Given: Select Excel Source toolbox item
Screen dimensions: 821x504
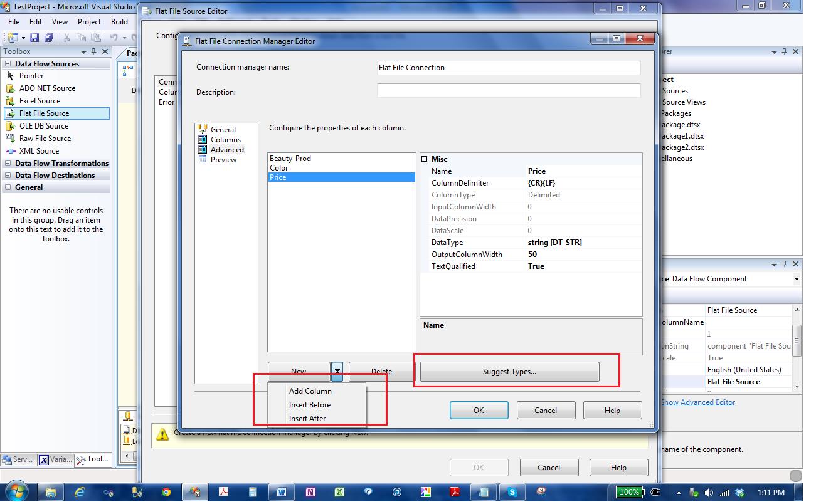Looking at the screenshot, I should coord(40,101).
